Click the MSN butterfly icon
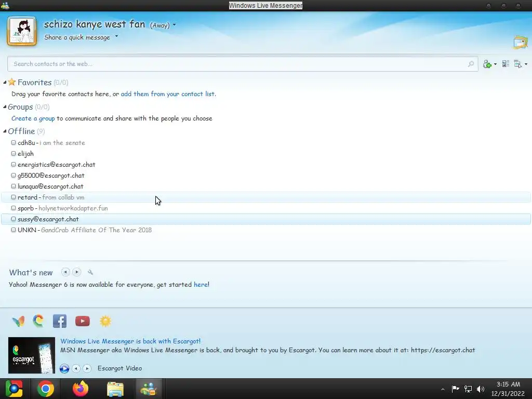532x399 pixels. [x=18, y=321]
